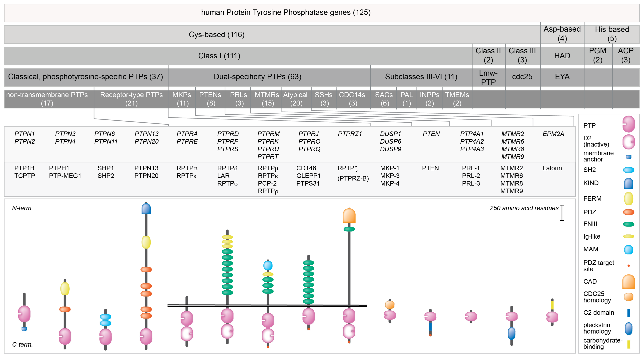644x357 pixels.
Task: Click the cyan MAM legend icon
Action: coord(628,249)
